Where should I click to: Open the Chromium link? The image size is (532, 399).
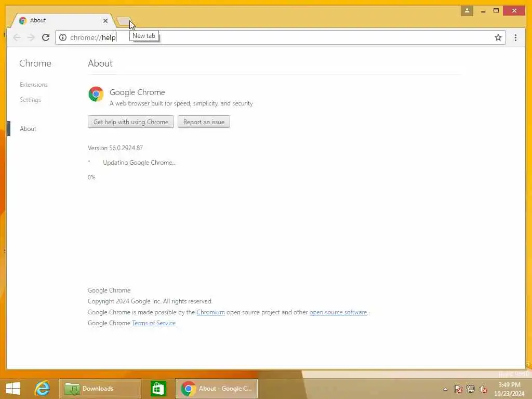click(211, 312)
